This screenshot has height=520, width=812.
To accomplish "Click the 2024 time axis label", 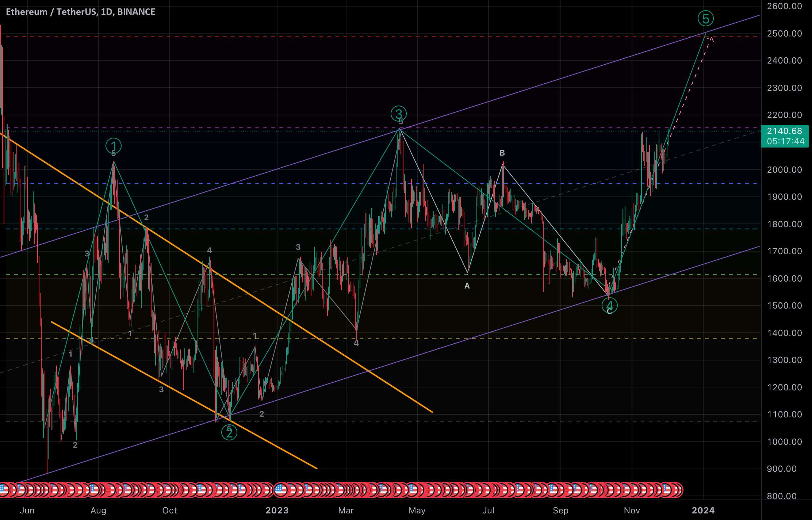I will (x=703, y=511).
